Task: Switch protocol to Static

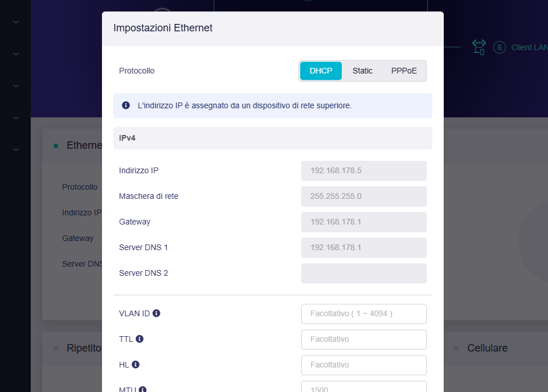Action: click(362, 71)
